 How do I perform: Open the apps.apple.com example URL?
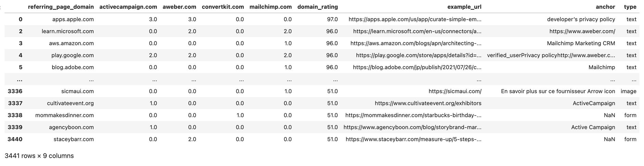415,20
